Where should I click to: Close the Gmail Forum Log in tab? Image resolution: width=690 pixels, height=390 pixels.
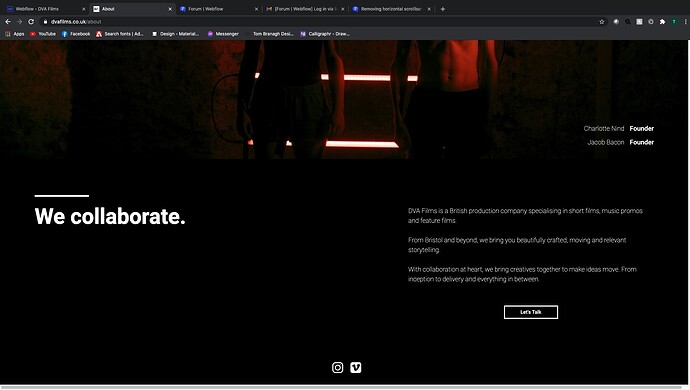coord(342,9)
